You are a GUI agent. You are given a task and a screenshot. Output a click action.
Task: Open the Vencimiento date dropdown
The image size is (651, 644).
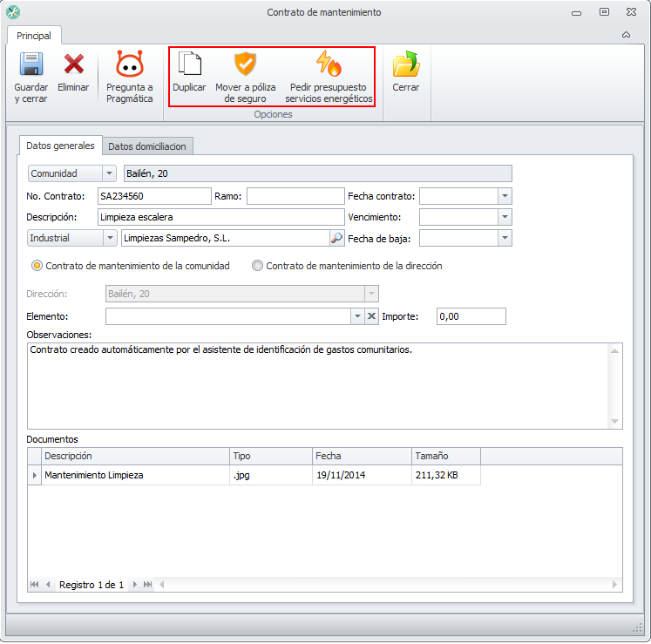pos(505,217)
